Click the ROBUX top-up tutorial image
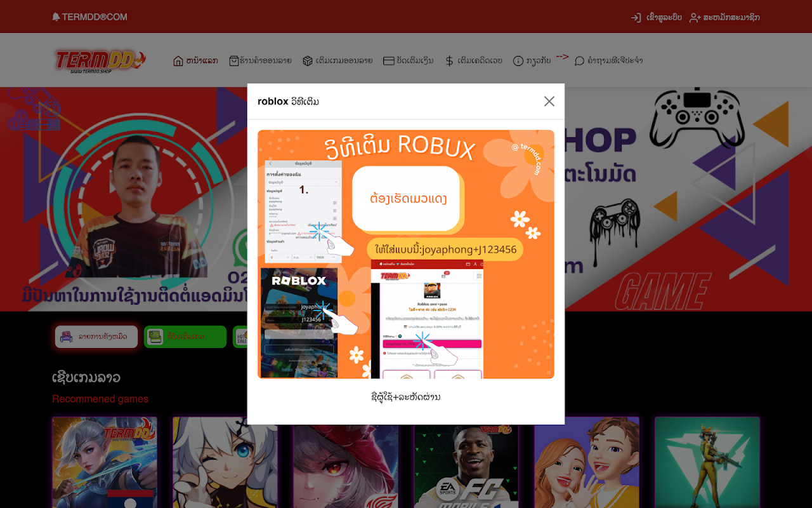This screenshot has width=812, height=508. click(x=406, y=254)
